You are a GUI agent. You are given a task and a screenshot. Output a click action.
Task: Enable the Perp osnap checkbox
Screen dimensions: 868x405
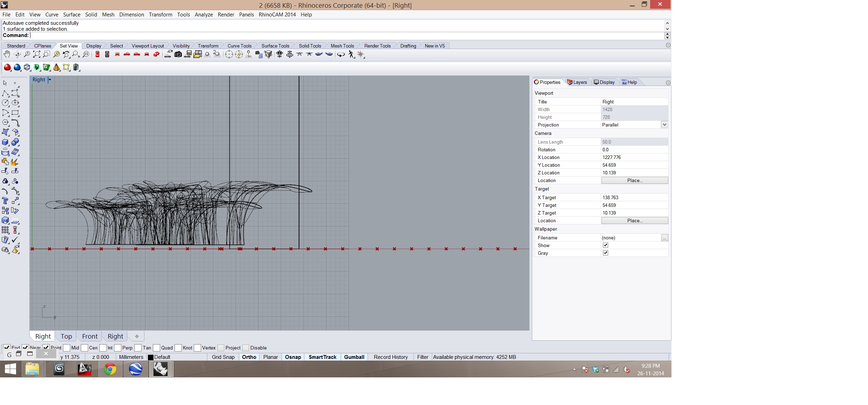(118, 348)
